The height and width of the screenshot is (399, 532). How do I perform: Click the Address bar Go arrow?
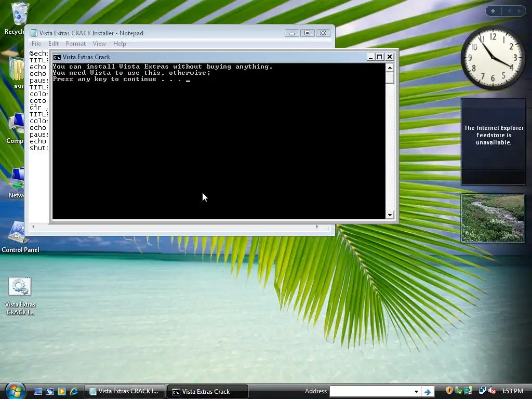[x=428, y=392]
